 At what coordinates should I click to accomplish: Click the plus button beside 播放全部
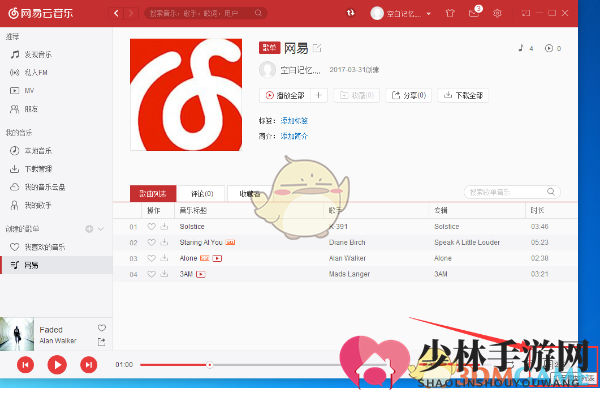click(319, 95)
